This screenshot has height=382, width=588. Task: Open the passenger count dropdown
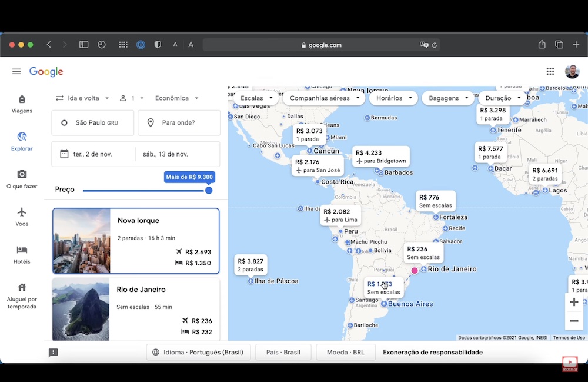[132, 98]
